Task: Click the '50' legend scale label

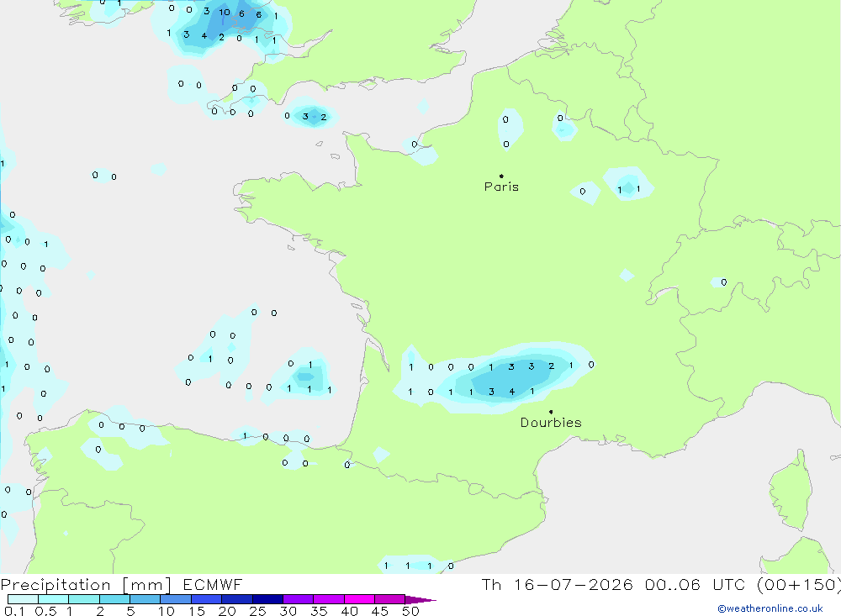Action: point(410,611)
